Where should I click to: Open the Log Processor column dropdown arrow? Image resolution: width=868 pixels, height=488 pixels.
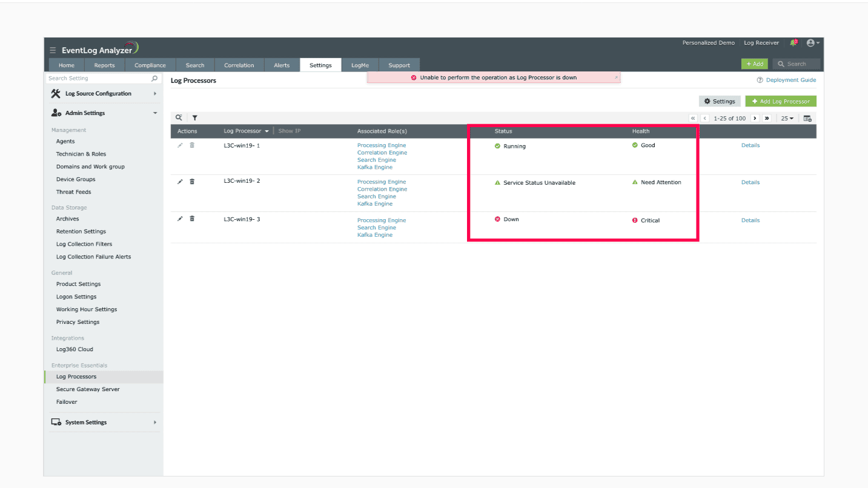click(x=267, y=131)
